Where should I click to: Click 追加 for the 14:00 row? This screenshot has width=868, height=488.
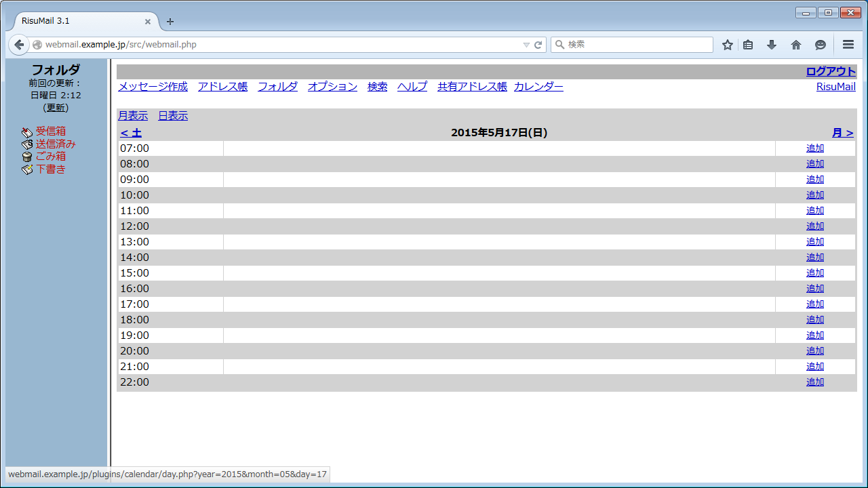point(815,258)
